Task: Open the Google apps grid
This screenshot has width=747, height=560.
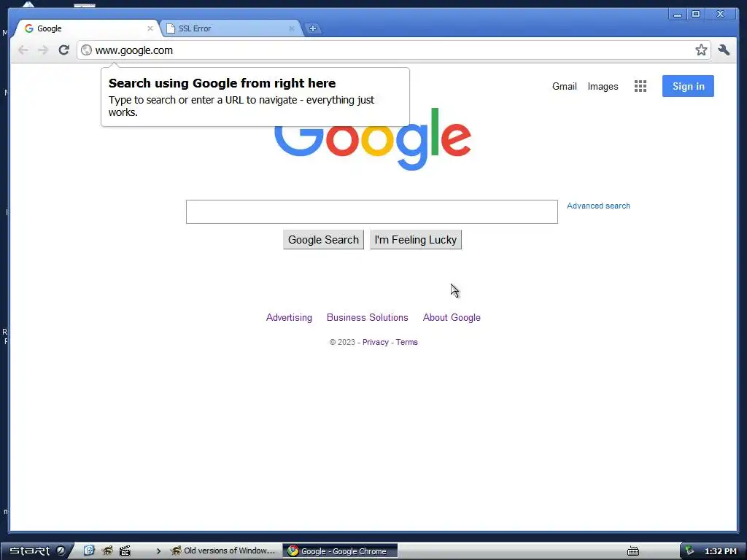Action: (640, 86)
